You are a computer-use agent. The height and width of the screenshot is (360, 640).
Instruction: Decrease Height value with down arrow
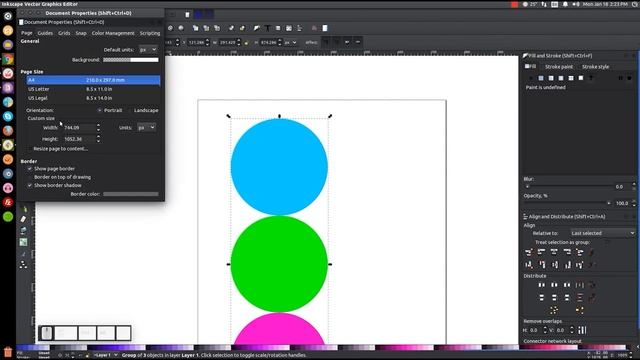pos(98,141)
